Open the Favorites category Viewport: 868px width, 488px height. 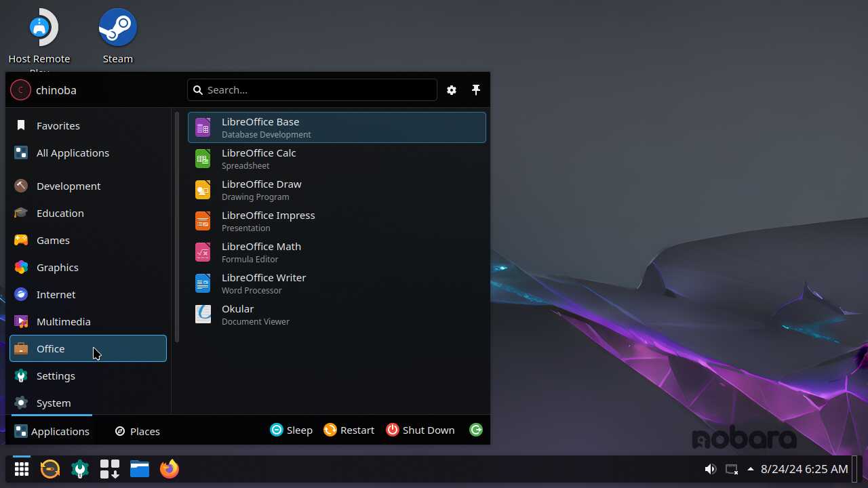point(88,125)
